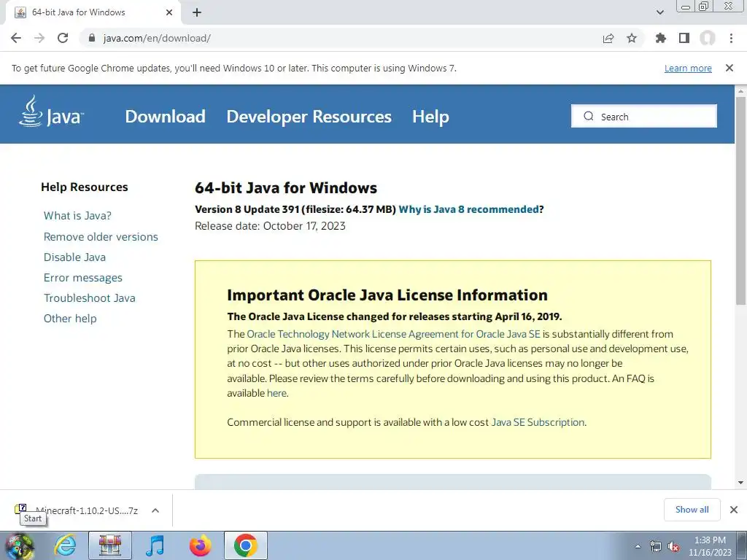
Task: Click the page scrollbar thumb
Action: [x=740, y=201]
